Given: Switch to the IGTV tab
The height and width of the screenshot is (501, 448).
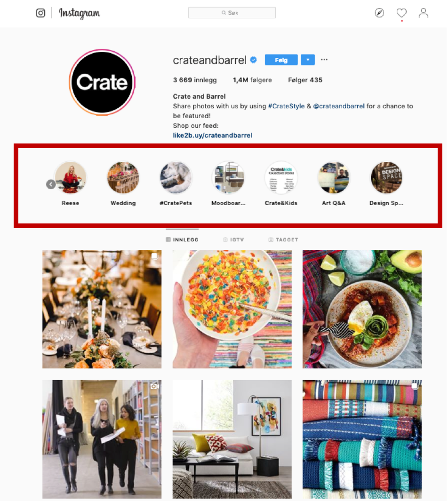Looking at the screenshot, I should [233, 239].
